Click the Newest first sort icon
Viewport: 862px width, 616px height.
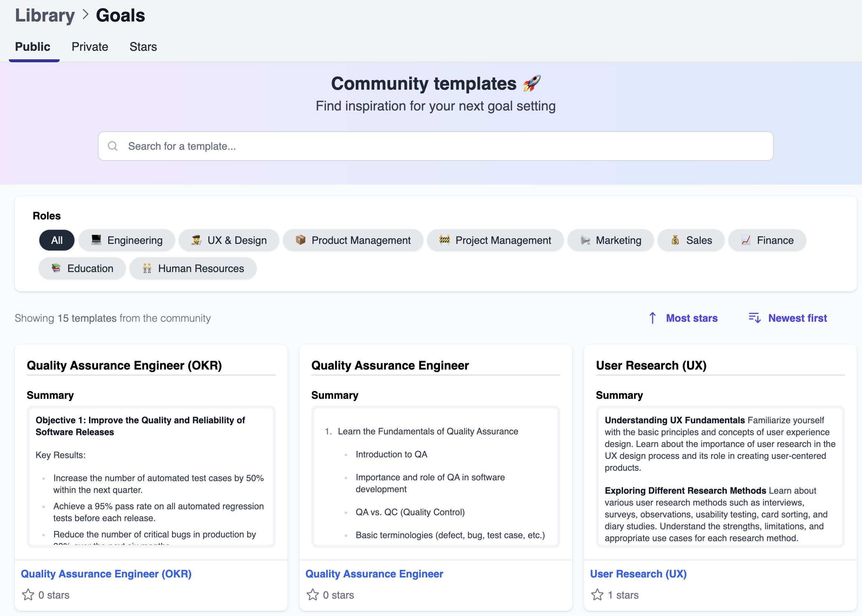pos(754,318)
